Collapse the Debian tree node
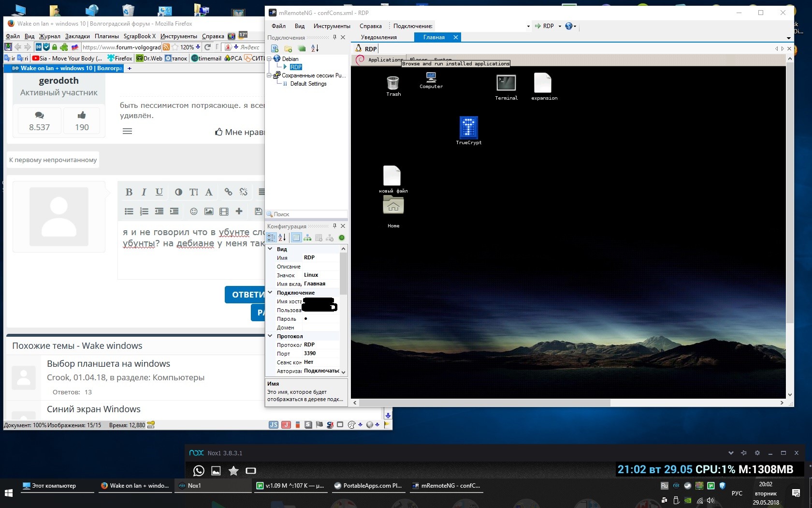Screen dimensions: 812x508 [269, 59]
